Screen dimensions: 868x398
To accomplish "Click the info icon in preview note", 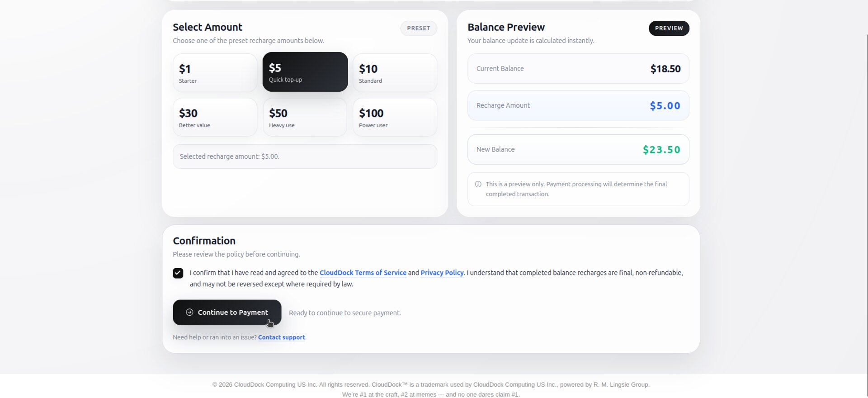I will [478, 184].
